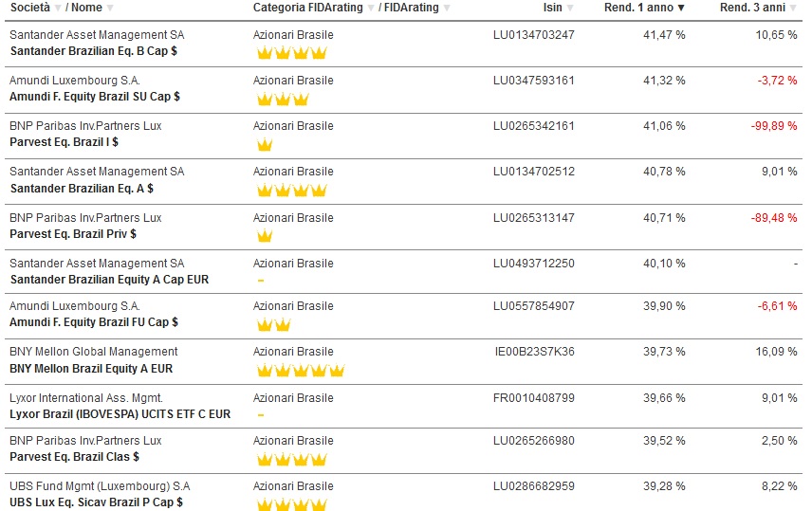Open Santander Brazilian Eq. B Cap $ fund

pyautogui.click(x=94, y=51)
